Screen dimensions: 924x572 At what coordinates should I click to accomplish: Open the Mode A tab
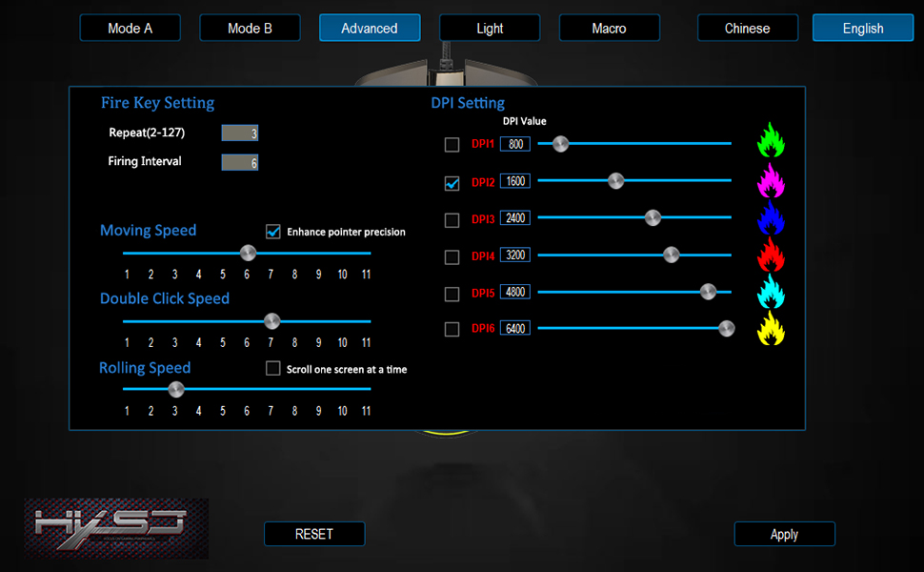pyautogui.click(x=131, y=28)
